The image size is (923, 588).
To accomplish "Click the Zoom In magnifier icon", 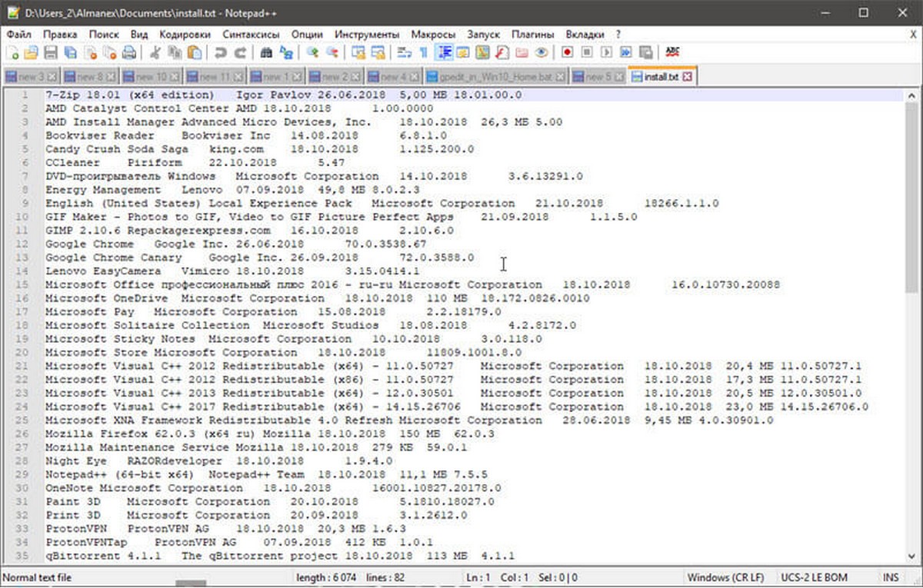I will [313, 52].
